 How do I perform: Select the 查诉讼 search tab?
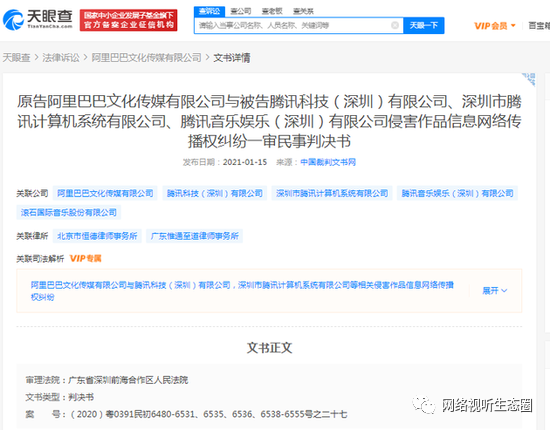(x=209, y=11)
